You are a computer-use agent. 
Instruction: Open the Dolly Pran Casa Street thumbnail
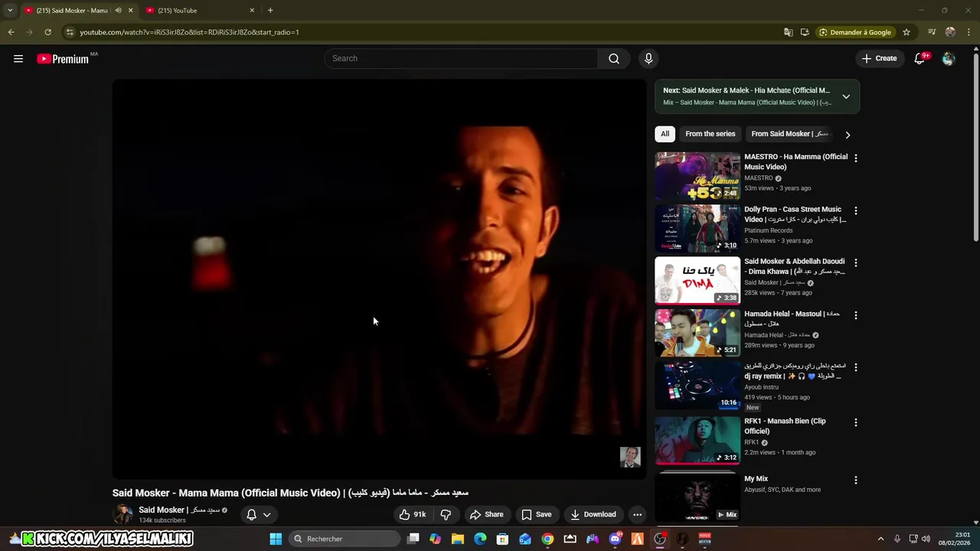pos(697,228)
